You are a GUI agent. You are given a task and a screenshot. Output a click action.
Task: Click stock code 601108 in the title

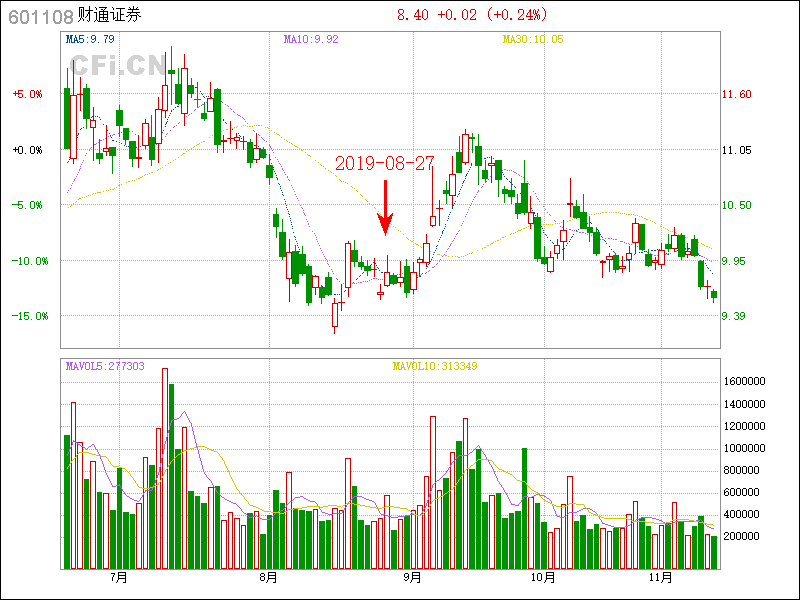[x=40, y=16]
